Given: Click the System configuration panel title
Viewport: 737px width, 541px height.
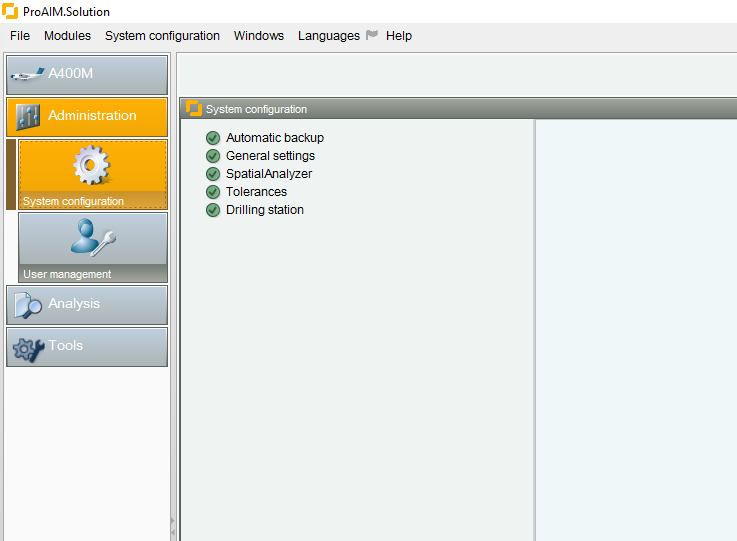Looking at the screenshot, I should (256, 109).
